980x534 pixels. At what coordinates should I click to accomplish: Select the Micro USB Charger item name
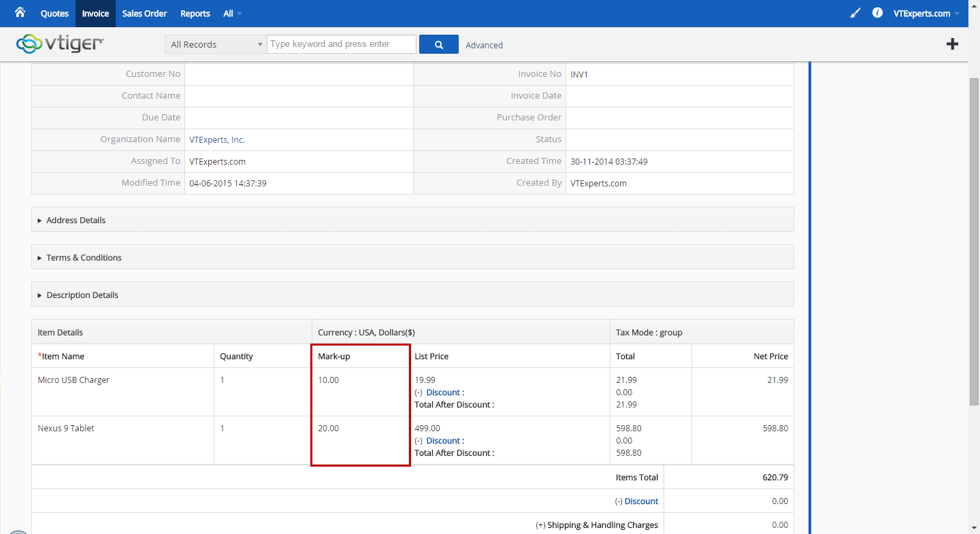(73, 380)
